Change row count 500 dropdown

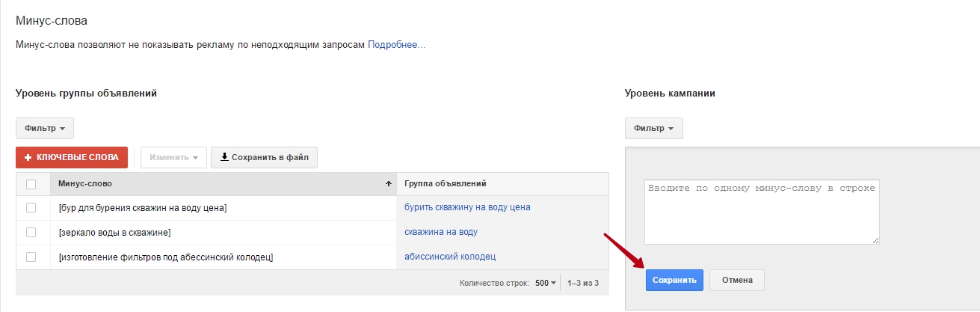pyautogui.click(x=546, y=283)
